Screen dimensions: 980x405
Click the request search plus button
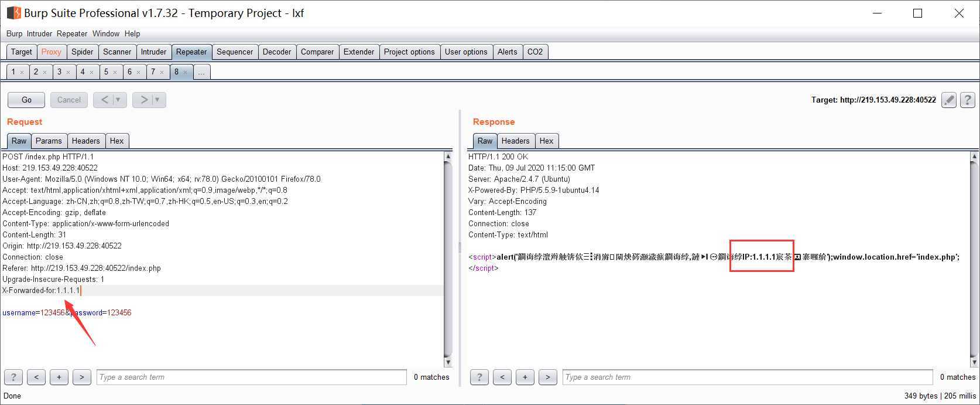point(59,377)
